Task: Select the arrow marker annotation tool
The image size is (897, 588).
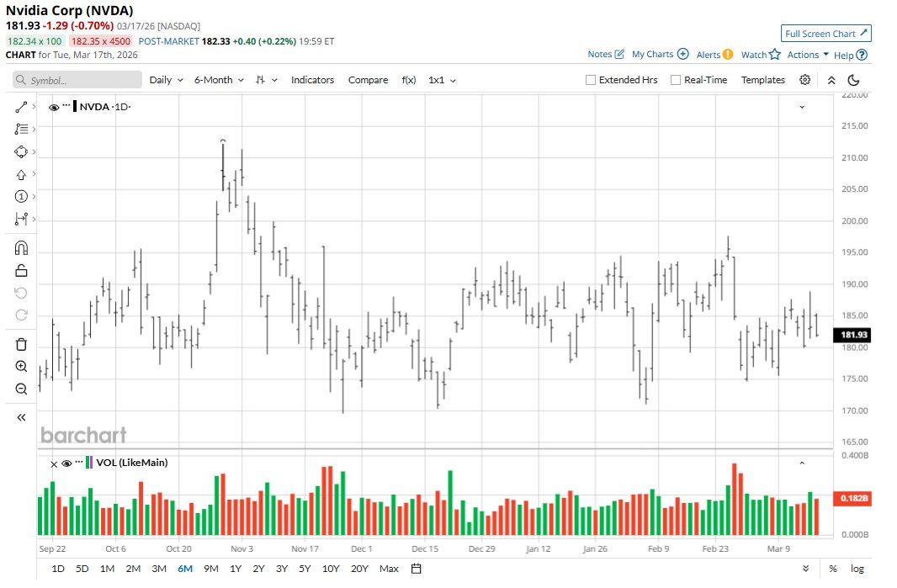Action: click(21, 174)
